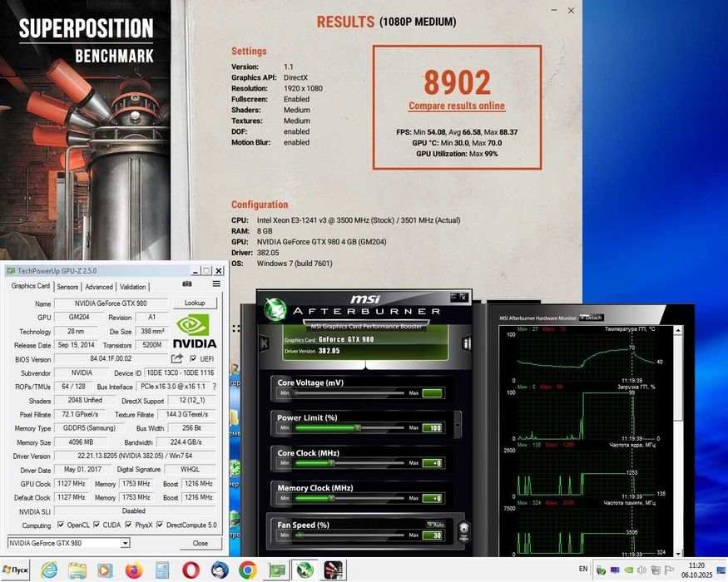Click the Show desktop button
The width and height of the screenshot is (728, 582).
(721, 570)
